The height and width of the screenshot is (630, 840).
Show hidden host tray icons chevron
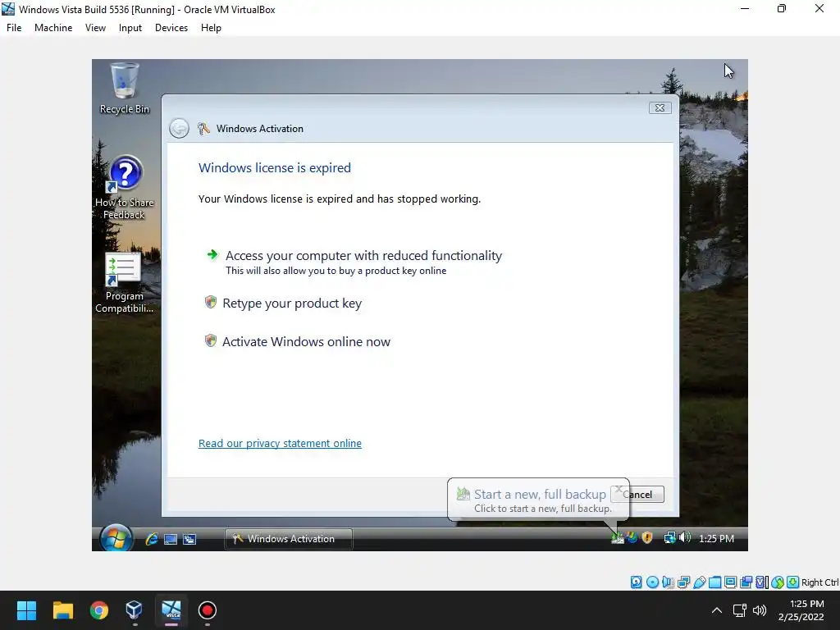(x=716, y=610)
